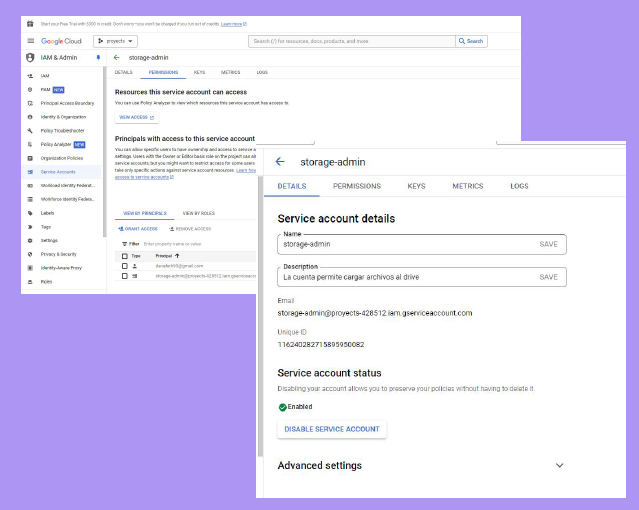The height and width of the screenshot is (510, 639).
Task: Select the DETAILS tab in the front panel
Action: coord(292,186)
